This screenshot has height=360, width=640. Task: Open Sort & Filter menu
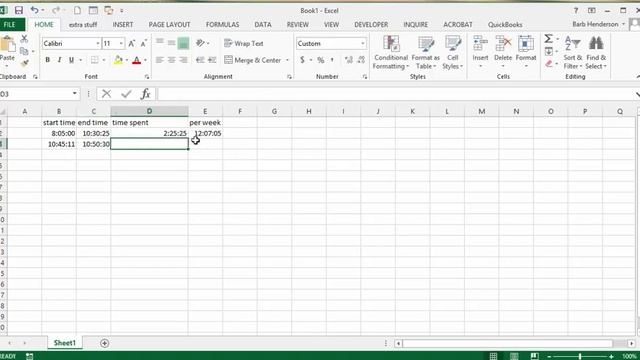[x=573, y=53]
